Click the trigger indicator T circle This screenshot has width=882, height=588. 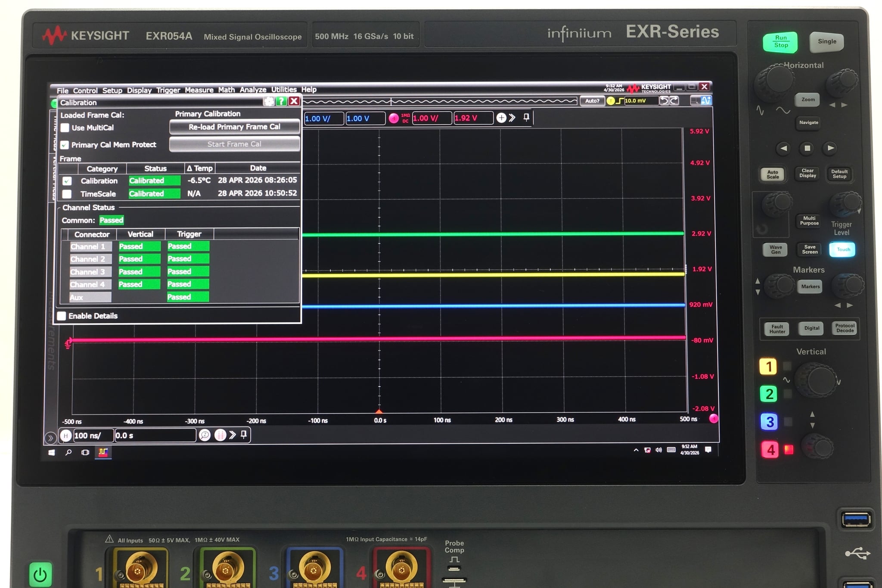(x=611, y=101)
